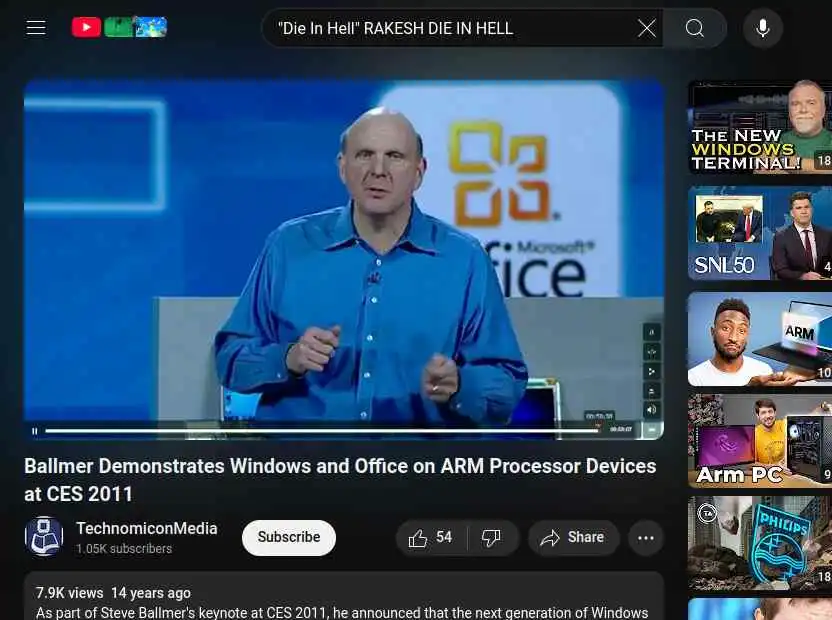The image size is (832, 620).
Task: Open the ARM laptop suggested video thumbnail
Action: pyautogui.click(x=760, y=339)
